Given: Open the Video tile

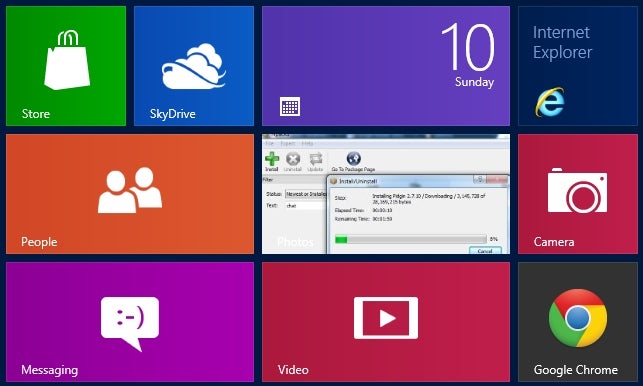Looking at the screenshot, I should [x=386, y=322].
